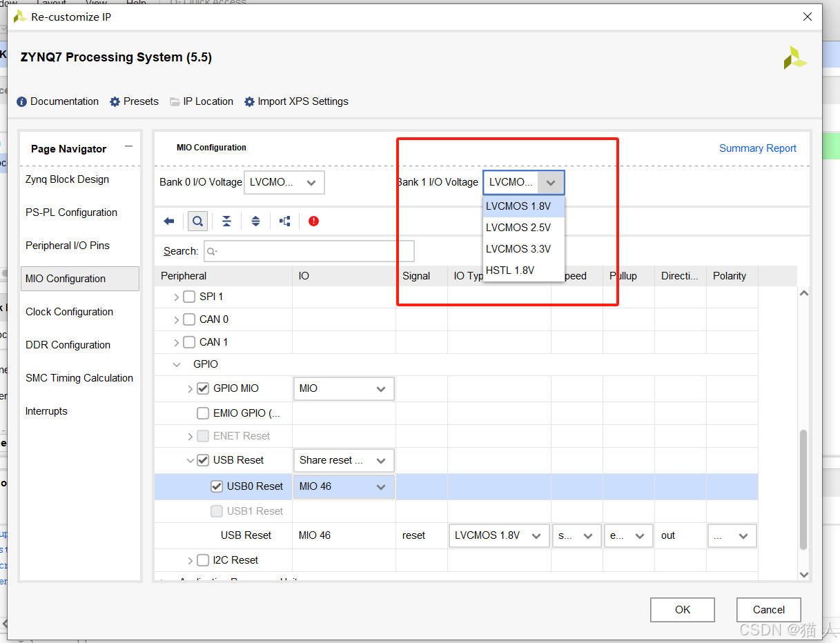The width and height of the screenshot is (840, 643).
Task: Click Import XPS Settings link
Action: coord(303,101)
